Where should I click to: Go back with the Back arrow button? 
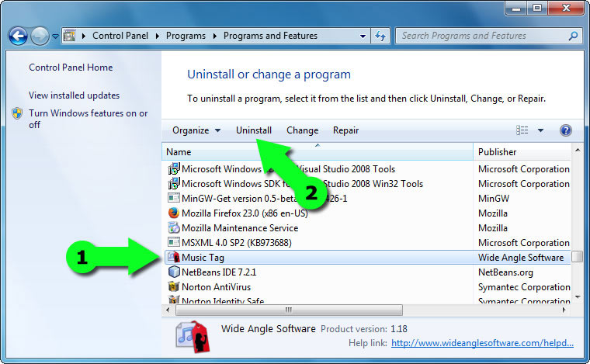pyautogui.click(x=18, y=36)
